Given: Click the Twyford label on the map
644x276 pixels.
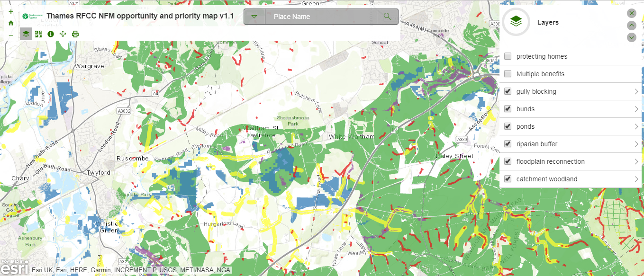Looking at the screenshot, I should point(98,173).
